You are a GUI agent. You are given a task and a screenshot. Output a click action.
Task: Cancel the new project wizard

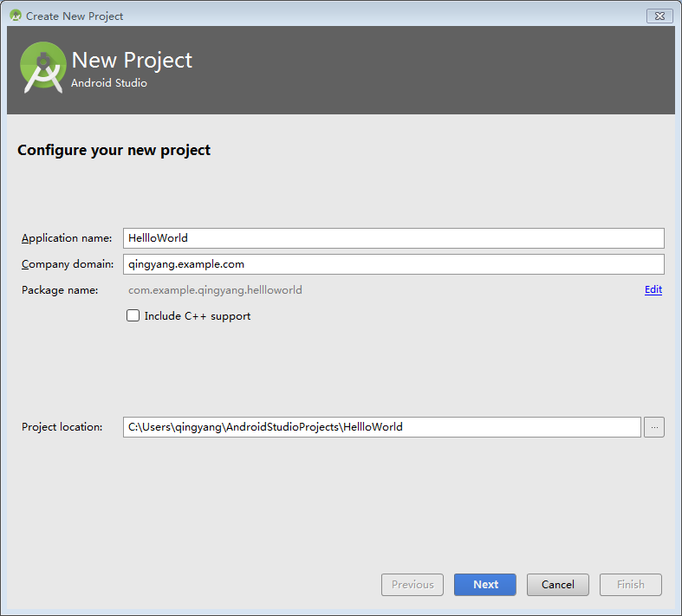click(x=557, y=585)
